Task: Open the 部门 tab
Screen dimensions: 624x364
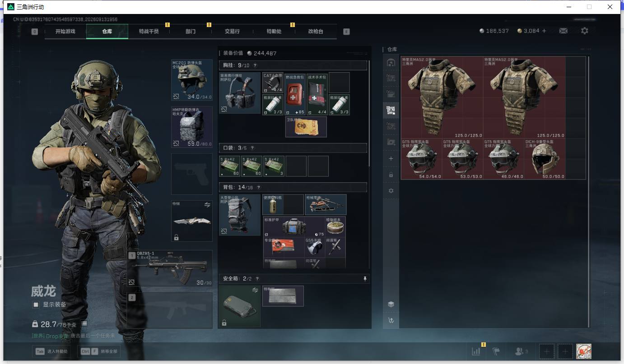Action: point(191,32)
